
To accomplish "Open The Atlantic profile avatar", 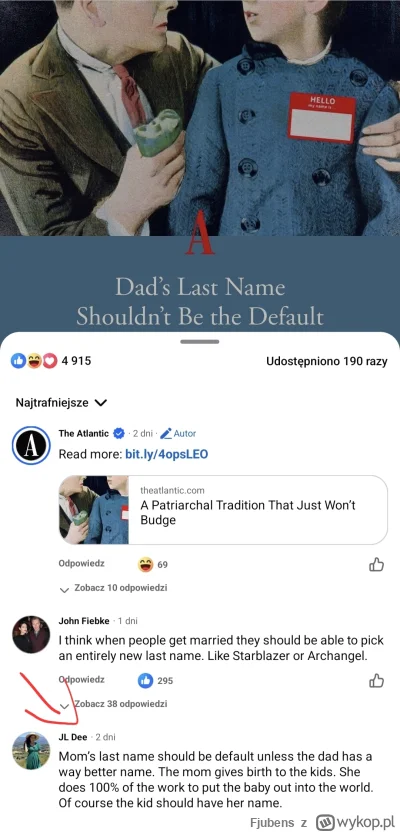I will (x=31, y=446).
